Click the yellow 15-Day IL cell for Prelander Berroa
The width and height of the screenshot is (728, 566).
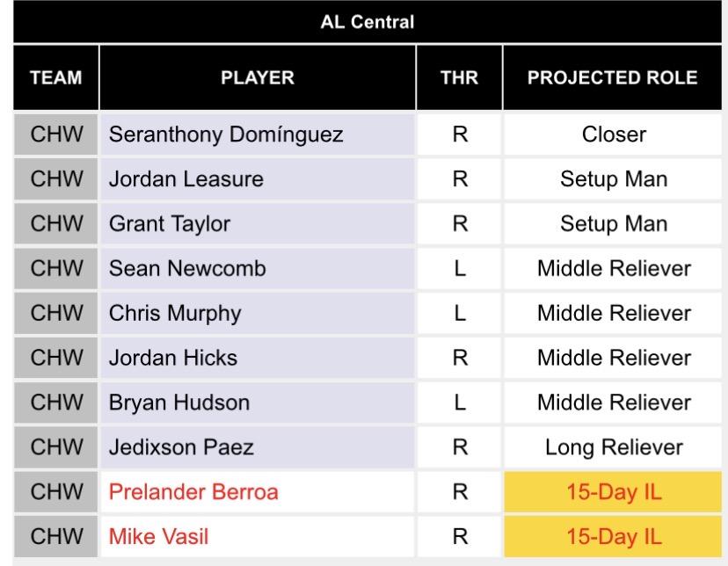[614, 492]
